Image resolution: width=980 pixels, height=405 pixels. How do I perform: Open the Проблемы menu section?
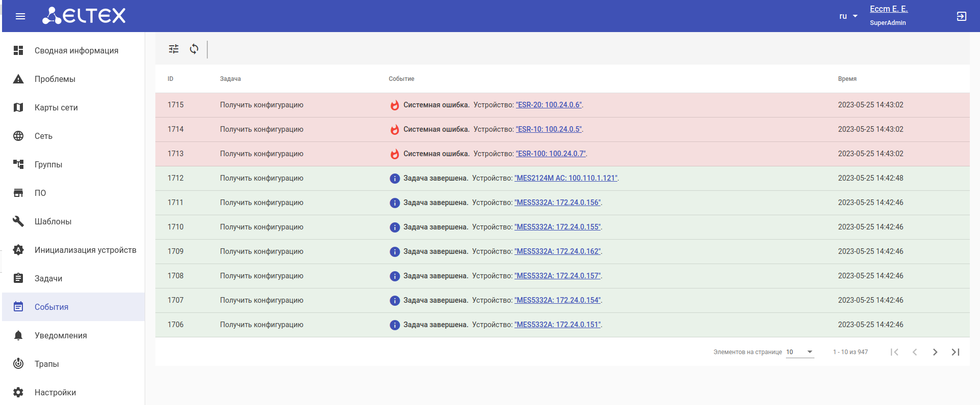pos(55,79)
